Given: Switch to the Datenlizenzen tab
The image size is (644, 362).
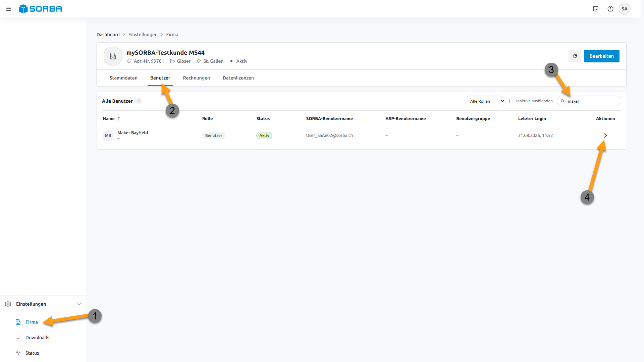Looking at the screenshot, I should (238, 78).
